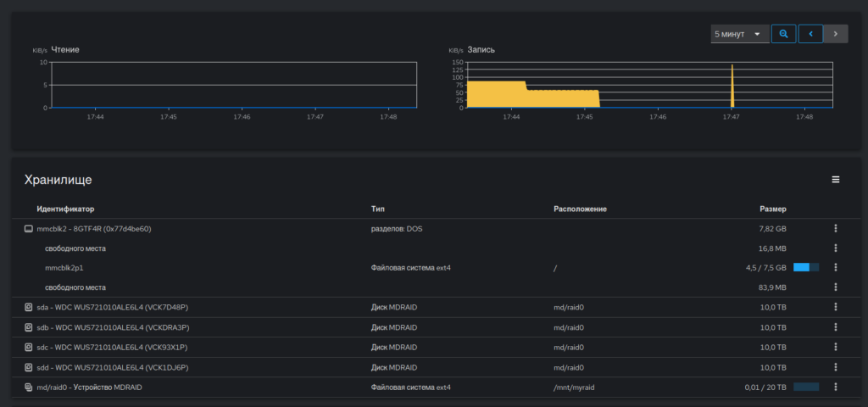Viewport: 868px width, 407px height.
Task: Open kebab menu for 83,9 MB free space
Action: pos(835,287)
